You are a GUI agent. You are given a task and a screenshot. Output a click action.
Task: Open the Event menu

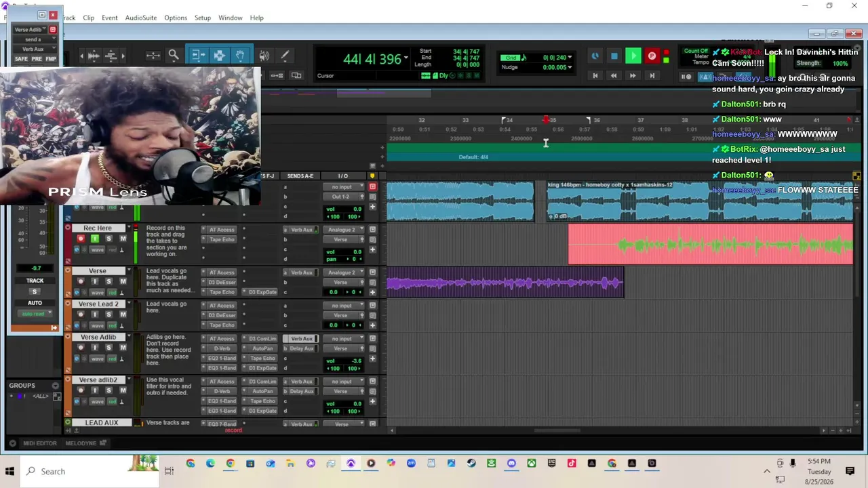(110, 18)
